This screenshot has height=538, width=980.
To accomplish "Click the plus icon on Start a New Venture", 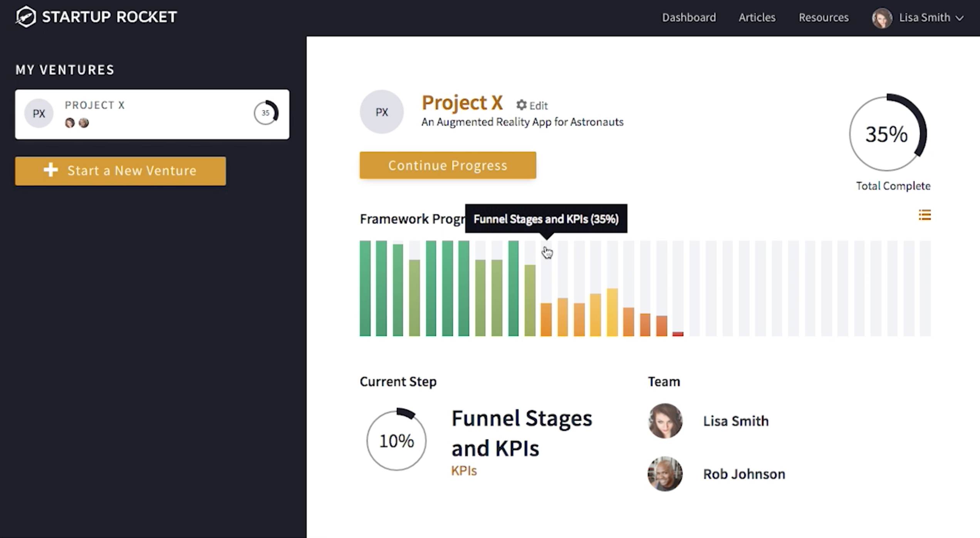I will coord(51,170).
